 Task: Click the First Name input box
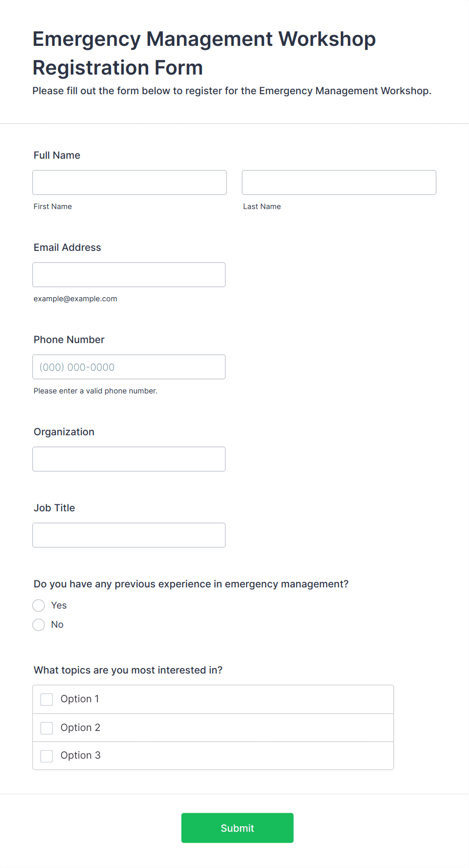point(130,182)
